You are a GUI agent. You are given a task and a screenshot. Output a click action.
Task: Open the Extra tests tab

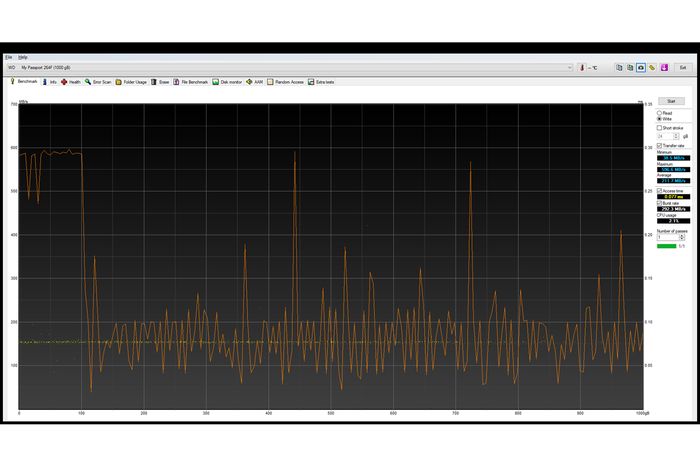[x=321, y=82]
